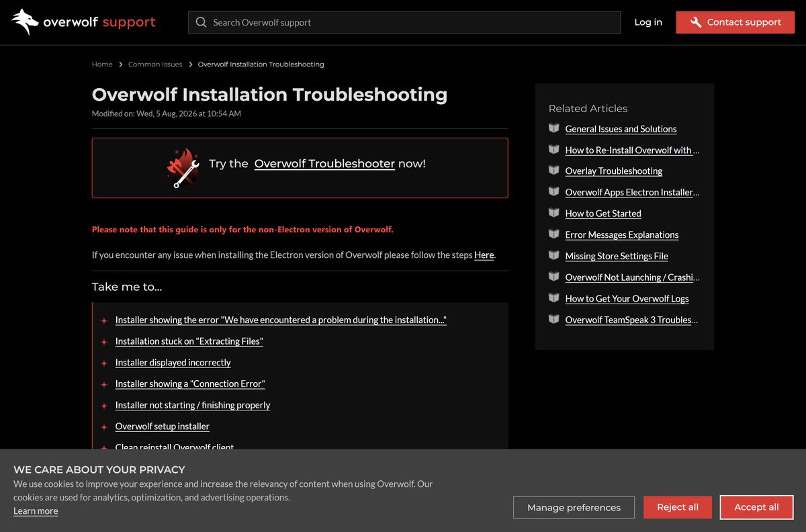
Task: Open Overwolf TeamSpeak 3 Troubleshooting article
Action: [632, 320]
